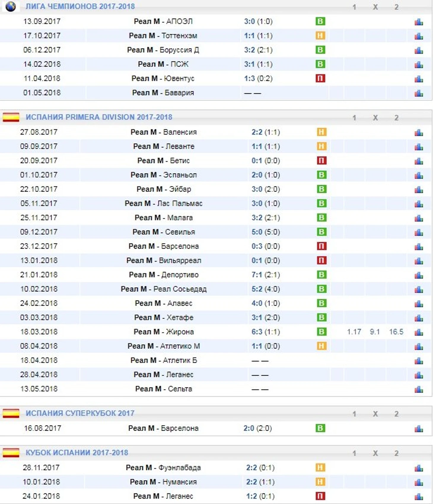Click stats chart icon for Реал М - Жирона

pyautogui.click(x=419, y=332)
